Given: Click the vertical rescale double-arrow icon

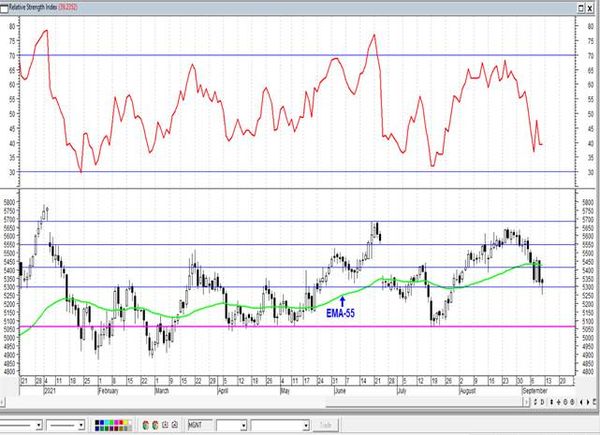Looking at the screenshot, I should (x=551, y=402).
